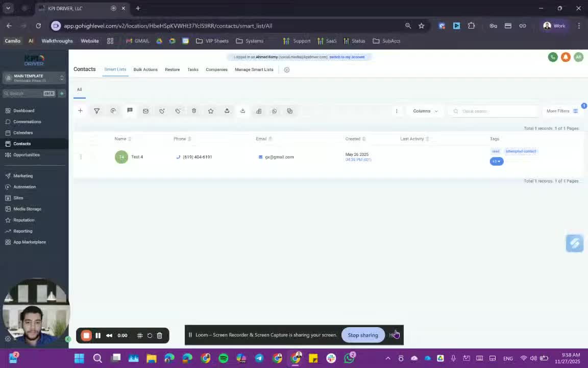Click the sidebar Search field
Image resolution: width=588 pixels, height=368 pixels.
click(x=29, y=93)
